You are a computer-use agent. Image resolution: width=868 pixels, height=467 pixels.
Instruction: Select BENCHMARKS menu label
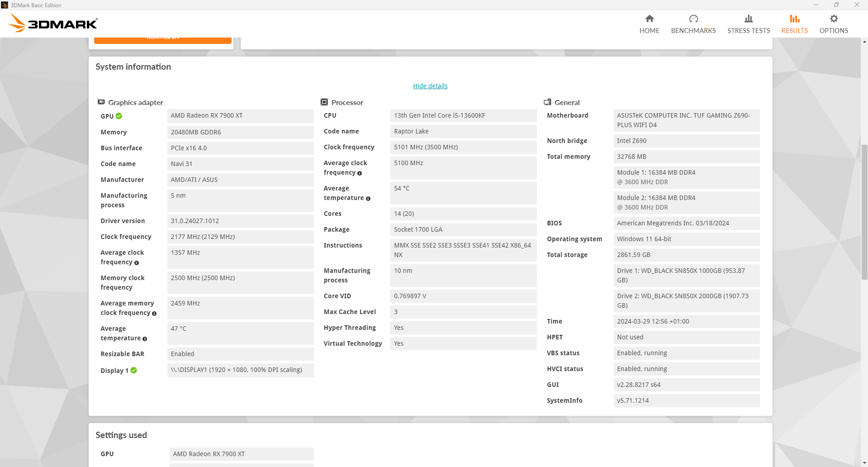[x=693, y=31]
